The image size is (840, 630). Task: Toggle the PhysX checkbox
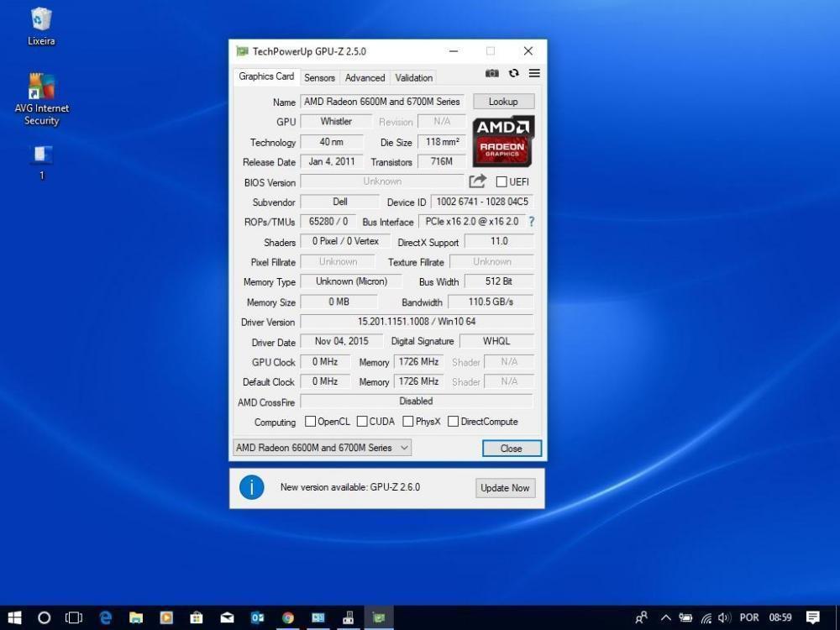click(x=407, y=422)
